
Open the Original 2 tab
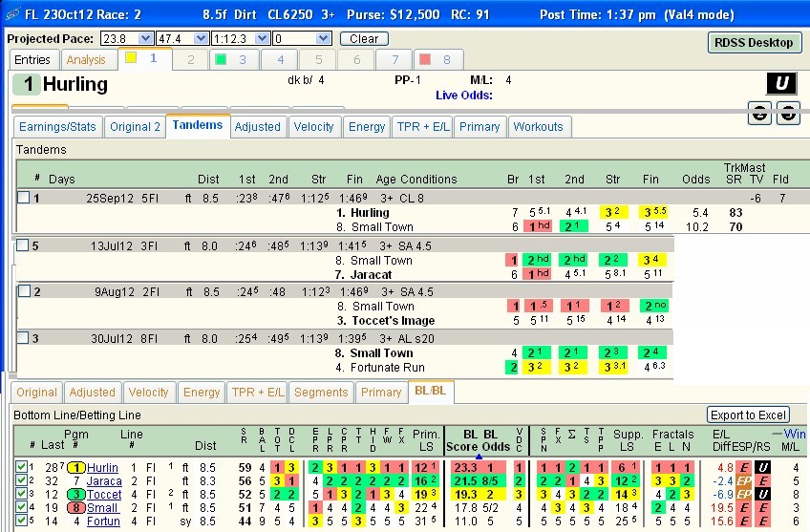pos(135,127)
